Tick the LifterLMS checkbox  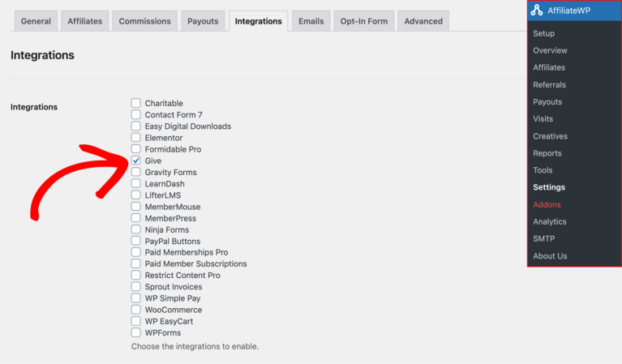point(136,195)
